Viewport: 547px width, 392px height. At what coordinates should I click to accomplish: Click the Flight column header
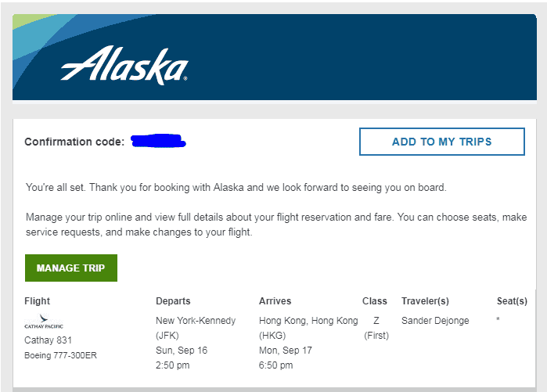click(38, 301)
